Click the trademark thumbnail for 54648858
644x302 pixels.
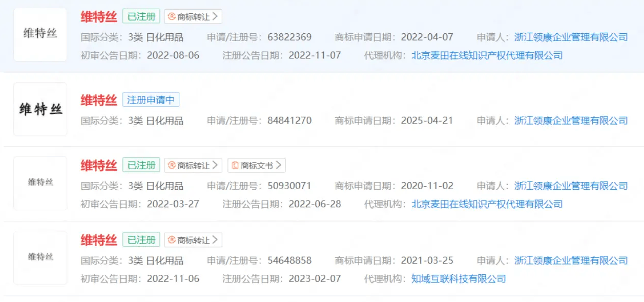coord(40,257)
